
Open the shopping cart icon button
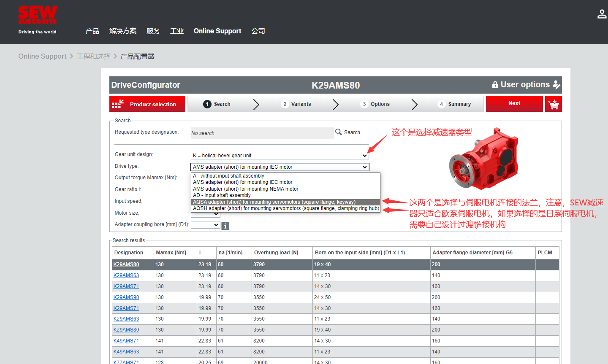554,104
